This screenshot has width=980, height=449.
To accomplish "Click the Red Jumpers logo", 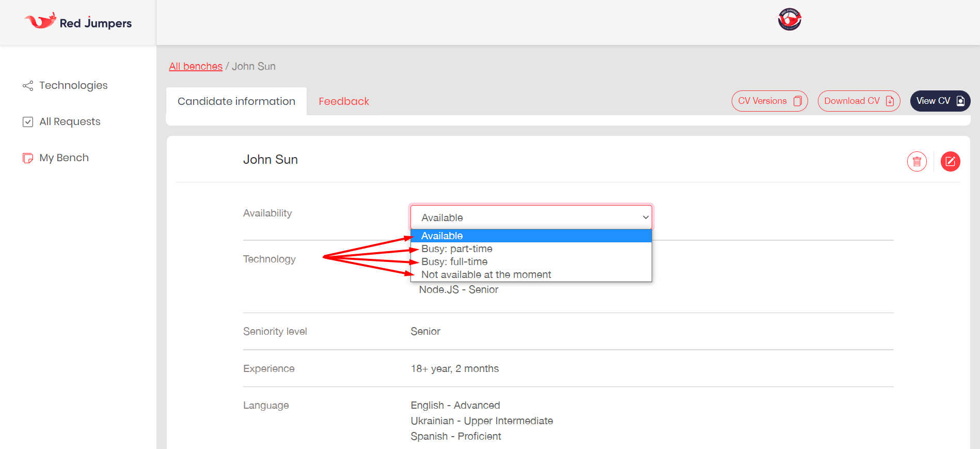I will (78, 22).
